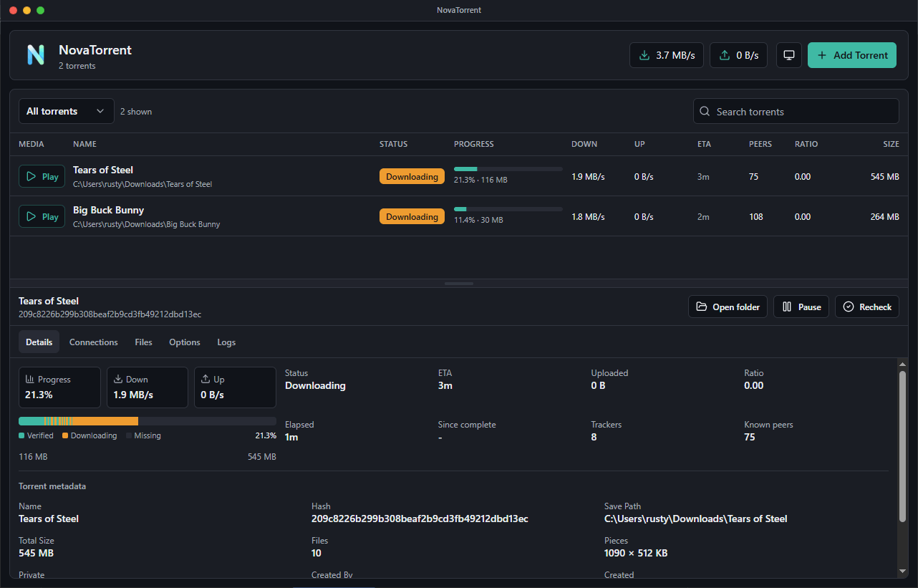Click the Missing legend swatch
Viewport: 918px width, 588px height.
[x=129, y=435]
